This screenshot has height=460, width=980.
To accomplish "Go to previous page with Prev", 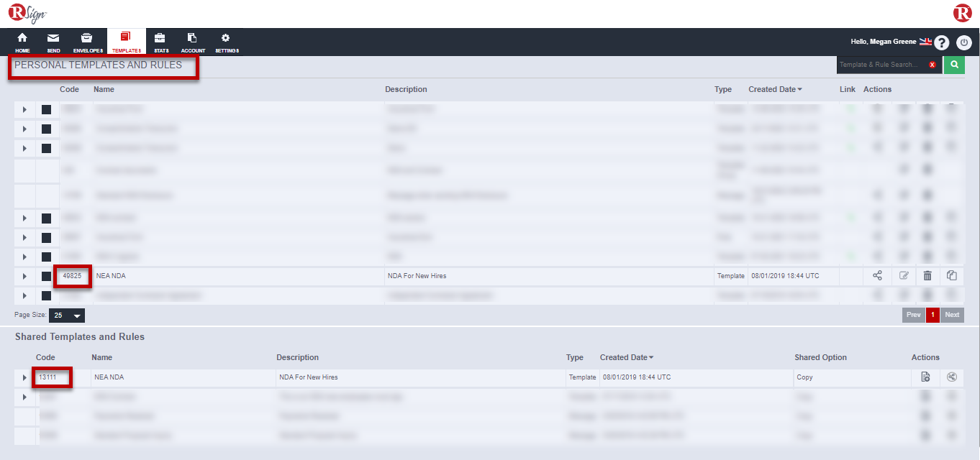I will tap(914, 315).
